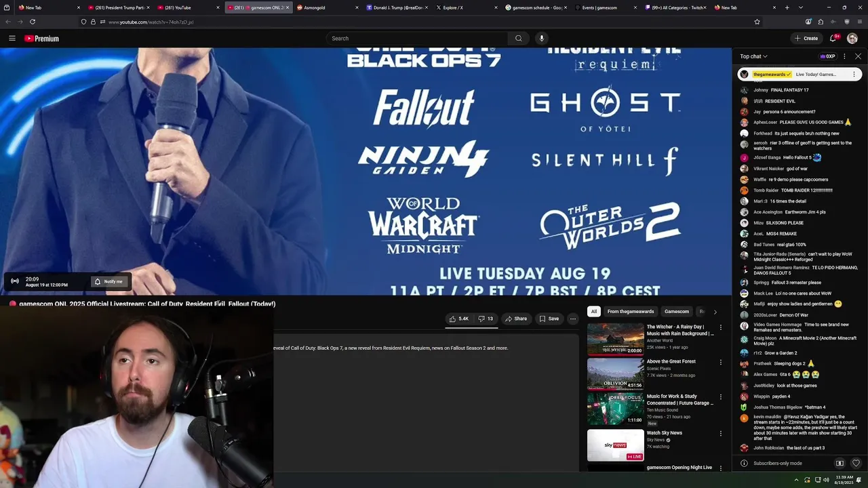Dislike the video (13 thumbs down)
The width and height of the screenshot is (868, 488).
(486, 319)
